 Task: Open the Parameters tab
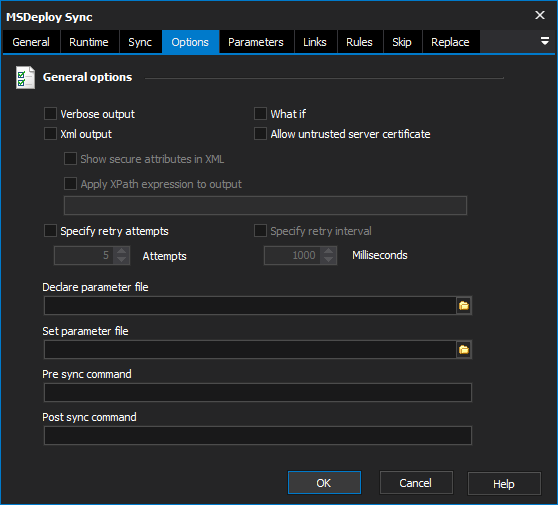[x=256, y=42]
